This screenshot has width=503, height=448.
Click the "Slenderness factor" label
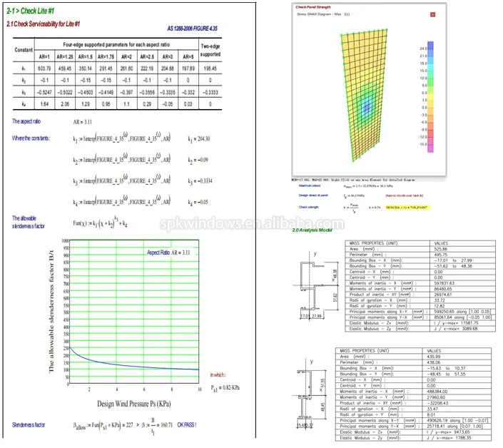[x=29, y=424]
